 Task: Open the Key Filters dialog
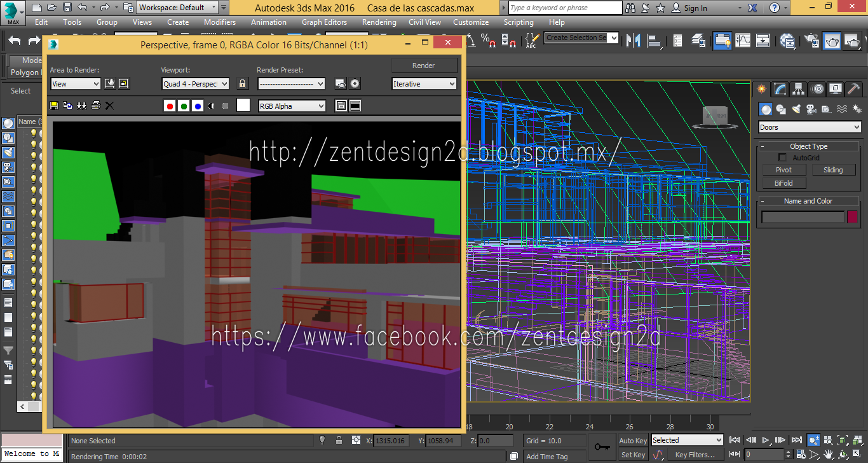point(695,455)
